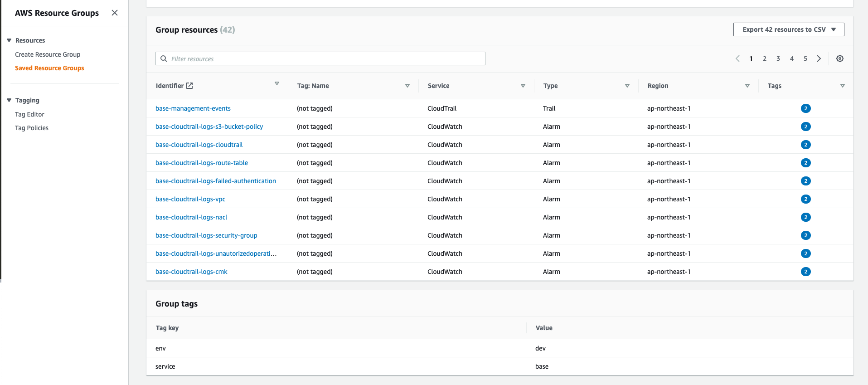Open base-cloudtrail-logs-cmk alarm
The width and height of the screenshot is (868, 385).
(191, 272)
